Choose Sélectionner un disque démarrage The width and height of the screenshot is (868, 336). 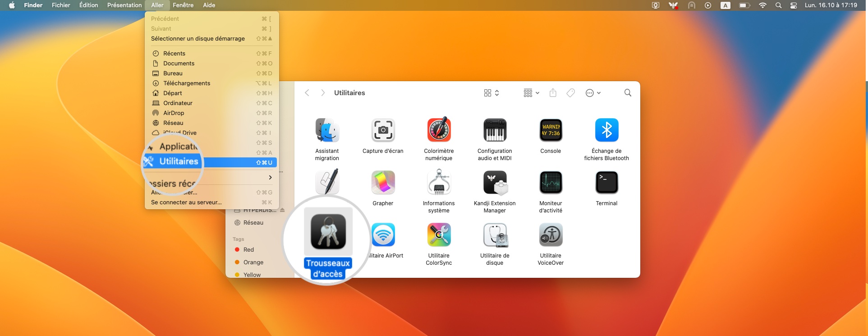click(212, 38)
